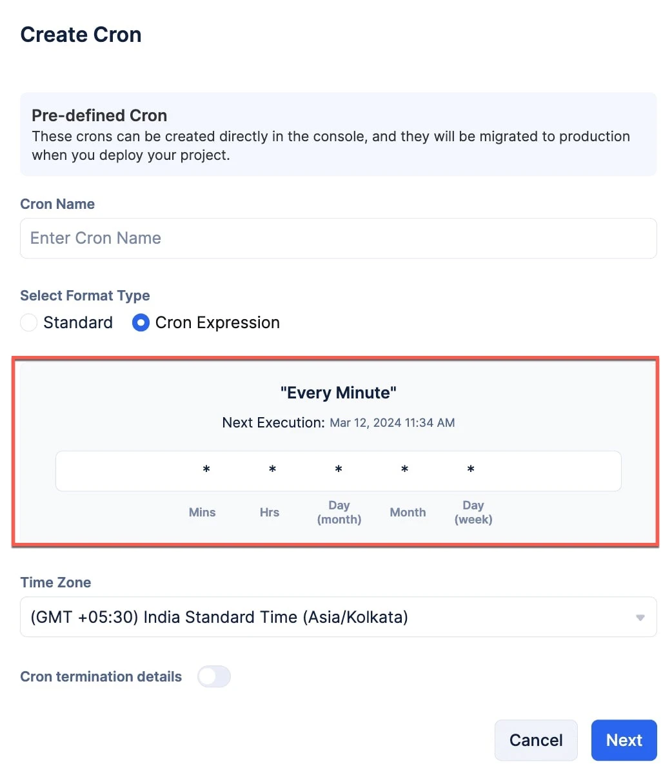This screenshot has width=672, height=784.
Task: Click the Pre-defined Cron info banner
Action: point(339,134)
